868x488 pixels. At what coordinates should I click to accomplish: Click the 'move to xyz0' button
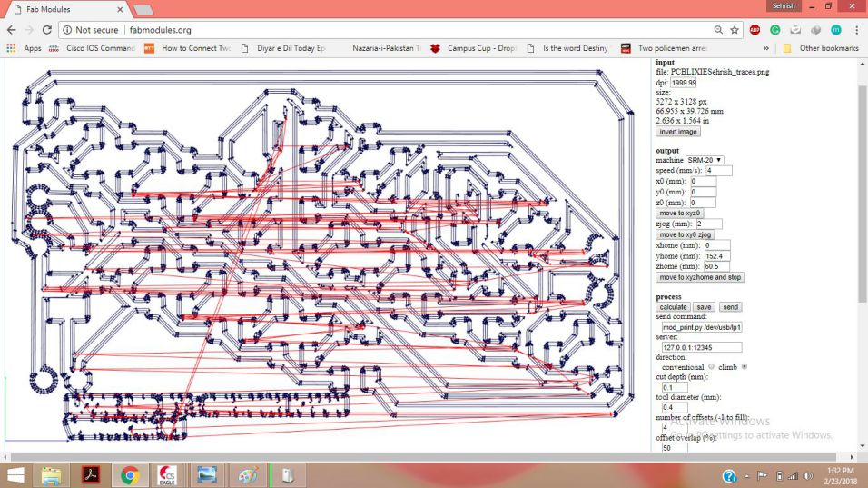pyautogui.click(x=680, y=214)
